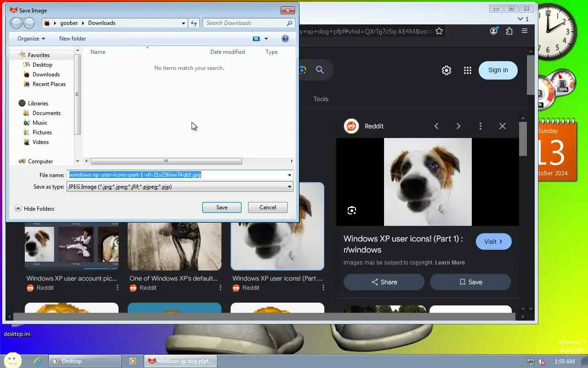Open Organize menu

coord(31,39)
